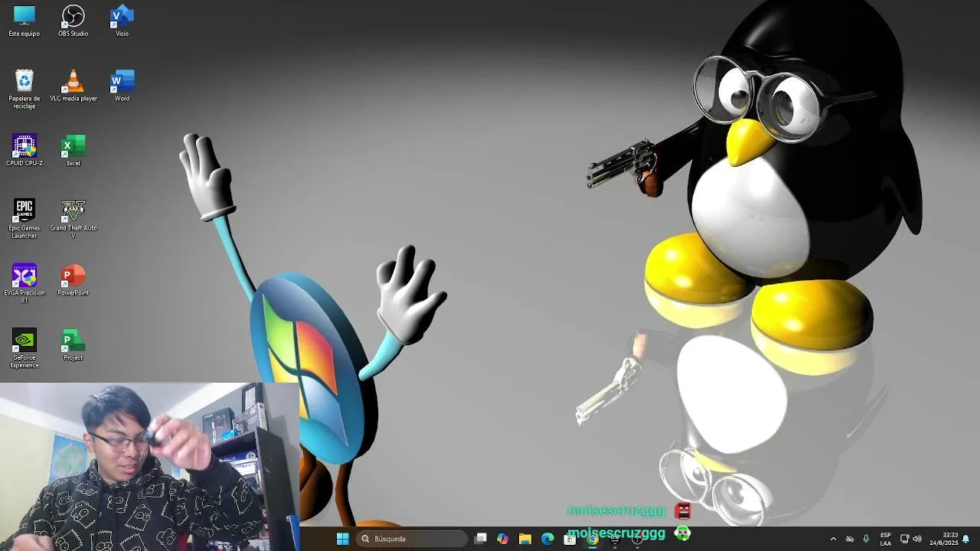Open Excel desktop shortcut
Screen dimensions: 980x551
pyautogui.click(x=73, y=150)
